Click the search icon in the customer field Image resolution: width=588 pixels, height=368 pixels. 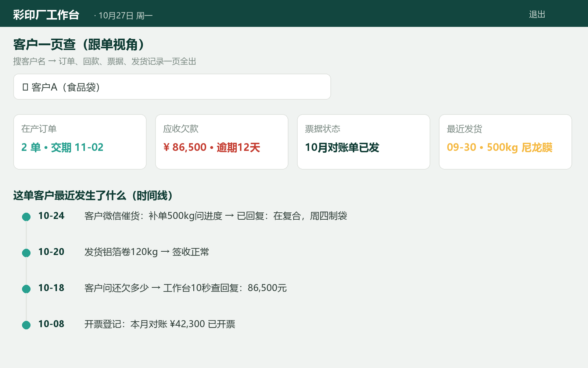point(25,87)
